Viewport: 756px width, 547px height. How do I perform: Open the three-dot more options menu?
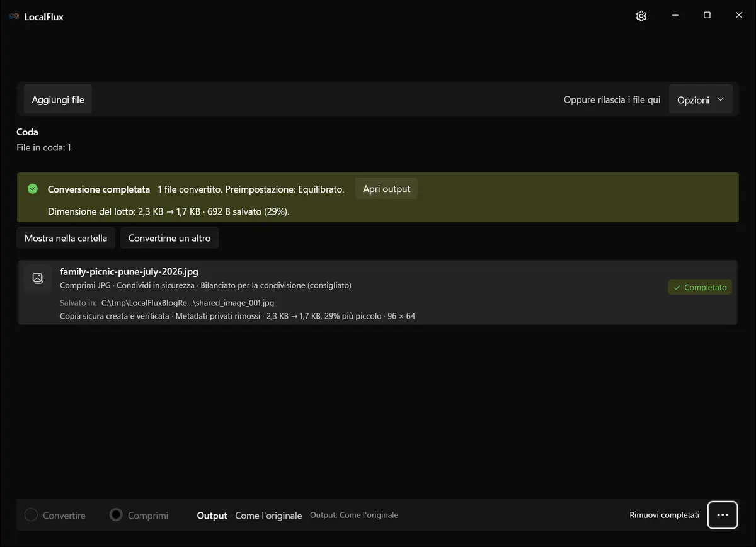(x=723, y=515)
